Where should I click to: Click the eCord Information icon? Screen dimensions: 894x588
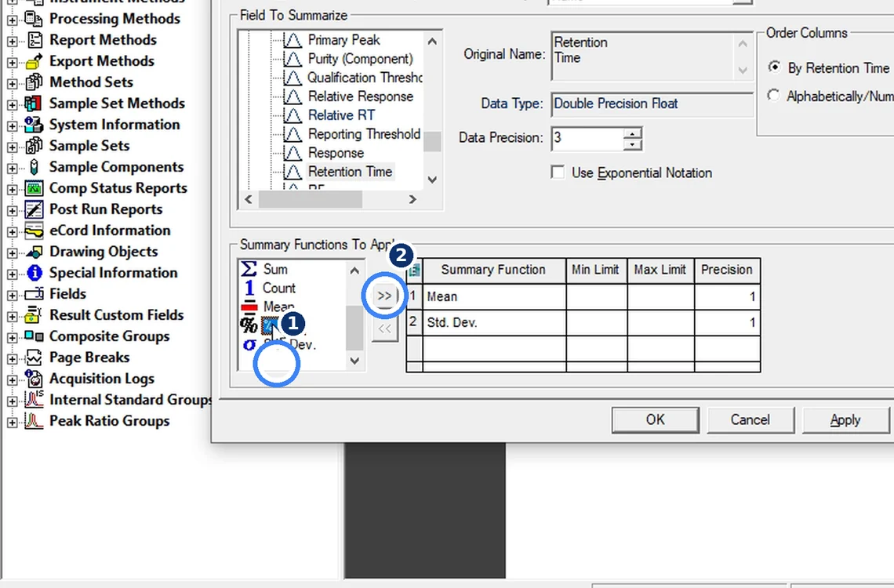35,230
